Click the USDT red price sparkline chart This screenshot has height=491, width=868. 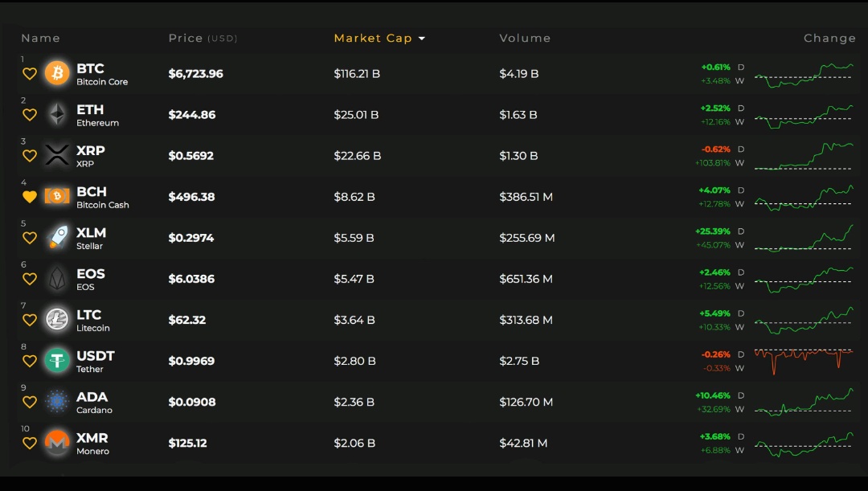click(x=804, y=359)
